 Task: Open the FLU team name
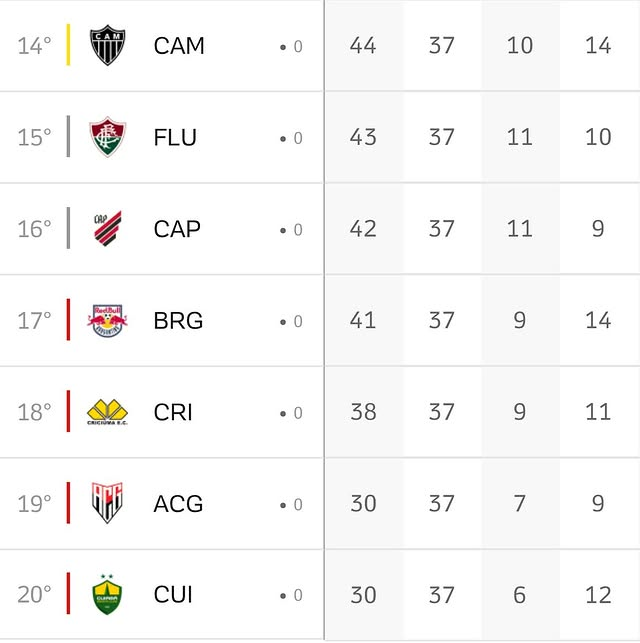[x=175, y=137]
